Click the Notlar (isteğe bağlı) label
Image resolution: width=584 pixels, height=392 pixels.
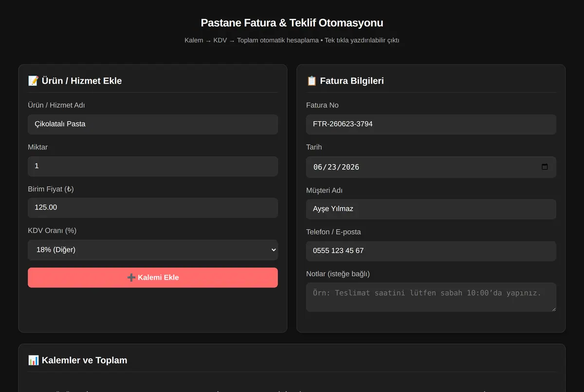(338, 274)
